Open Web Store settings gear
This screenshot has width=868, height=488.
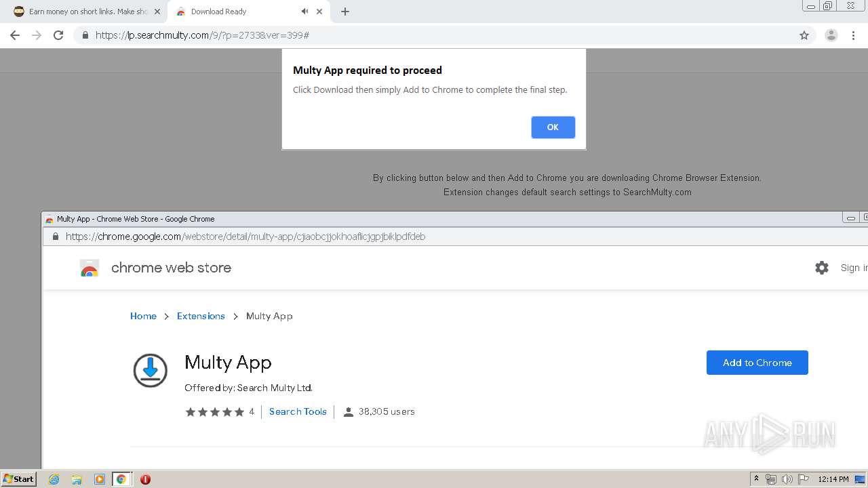(822, 268)
